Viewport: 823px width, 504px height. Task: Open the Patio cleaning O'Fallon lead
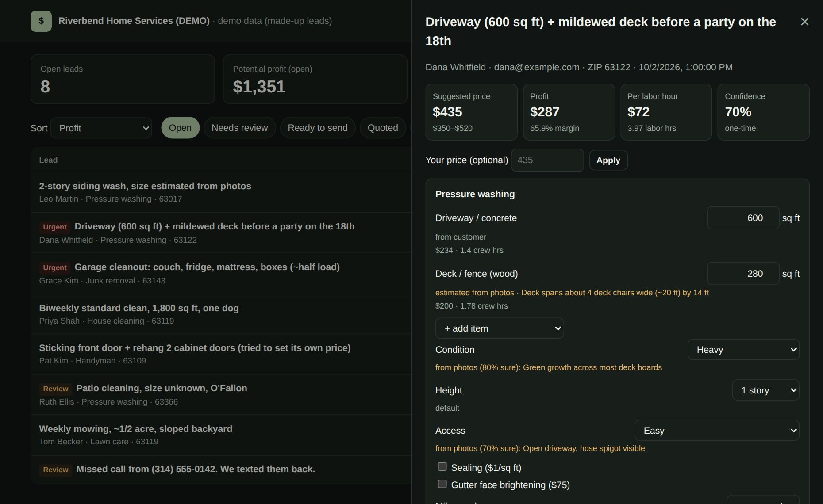pyautogui.click(x=221, y=395)
